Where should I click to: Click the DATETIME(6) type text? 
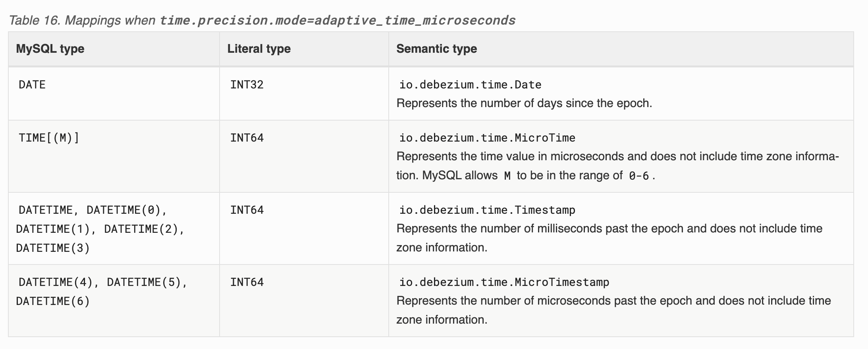point(53,301)
